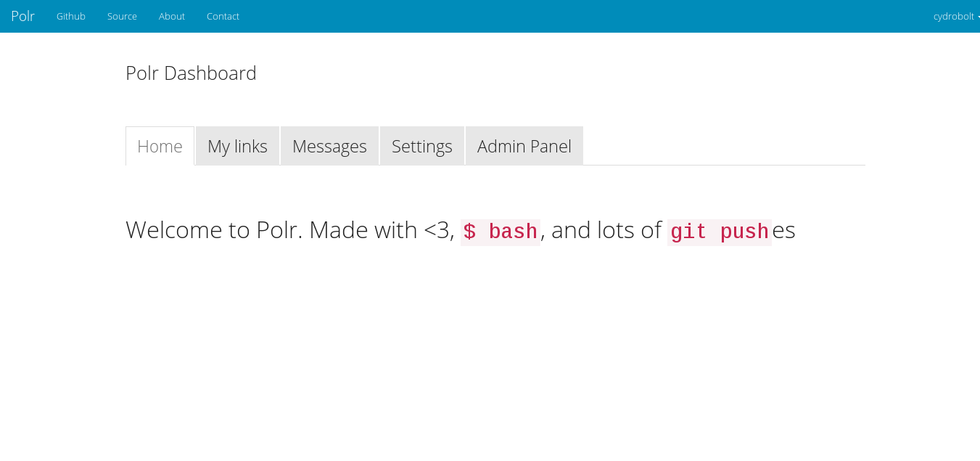Click the Polr brand logo in navbar
980x461 pixels.
pyautogui.click(x=22, y=16)
